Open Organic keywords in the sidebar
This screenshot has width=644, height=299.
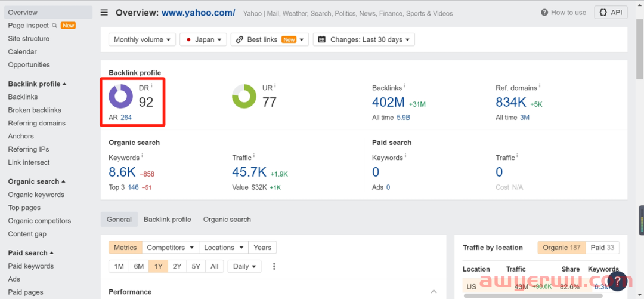36,195
